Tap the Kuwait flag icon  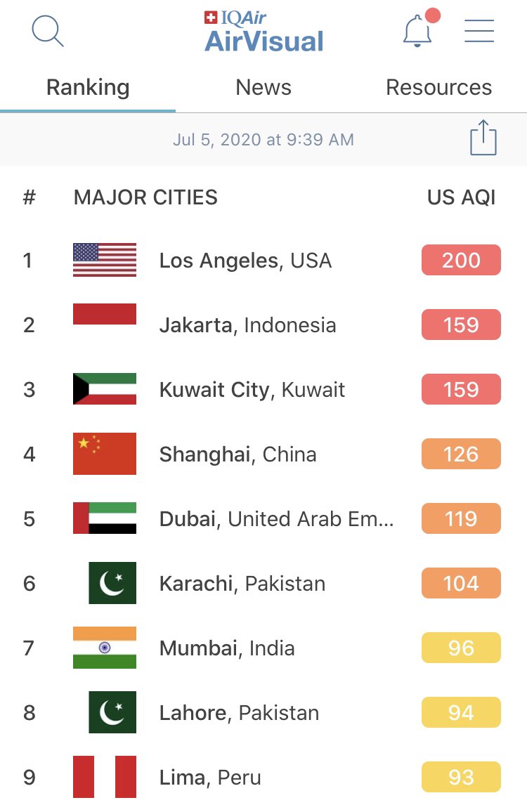point(105,389)
